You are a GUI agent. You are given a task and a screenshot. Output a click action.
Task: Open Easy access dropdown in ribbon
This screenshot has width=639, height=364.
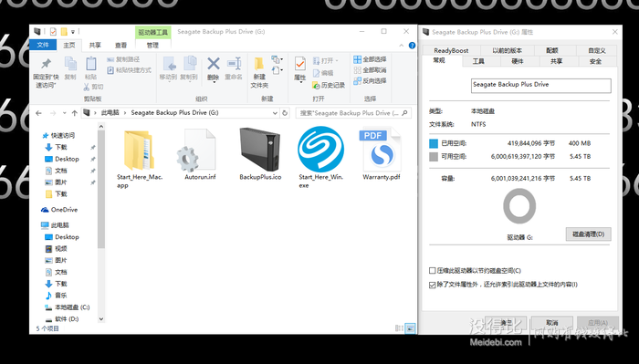(278, 70)
